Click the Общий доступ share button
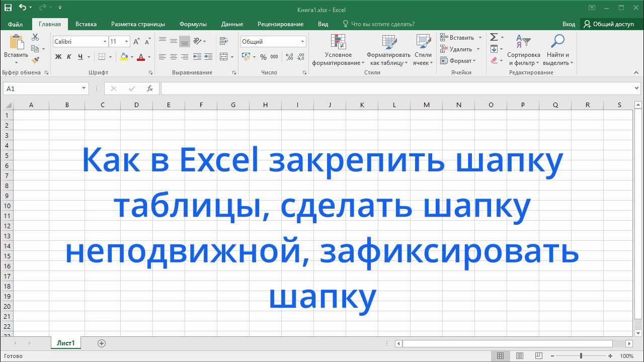The width and height of the screenshot is (644, 362). click(609, 24)
